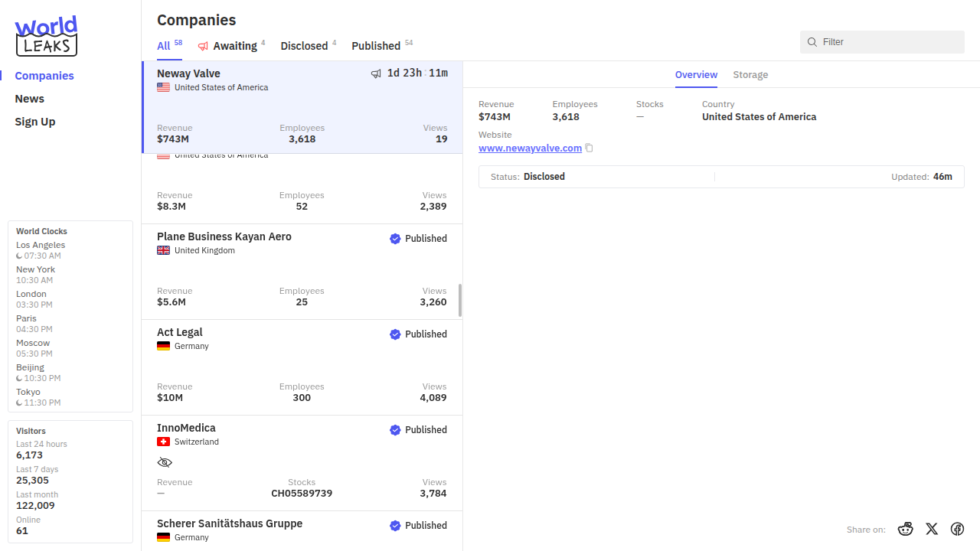This screenshot has height=551, width=980.
Task: Click the London clock entry
Action: 34,299
